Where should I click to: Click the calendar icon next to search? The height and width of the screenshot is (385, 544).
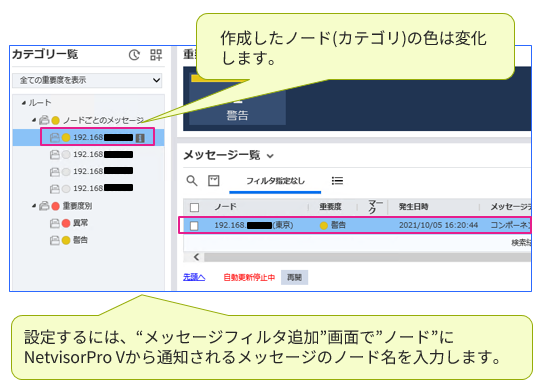coord(214,181)
